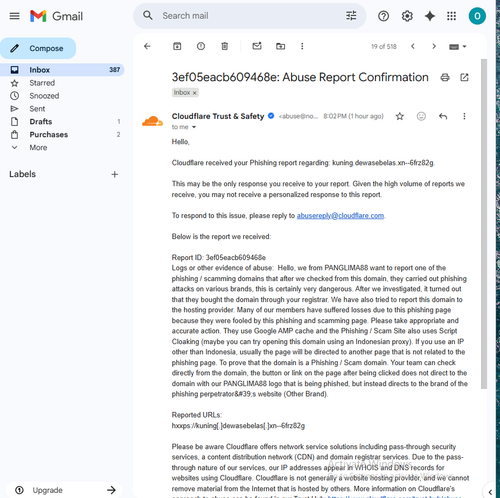Screen dimensions: 500x498
Task: Open the main menu hamburger icon
Action: coord(14,16)
